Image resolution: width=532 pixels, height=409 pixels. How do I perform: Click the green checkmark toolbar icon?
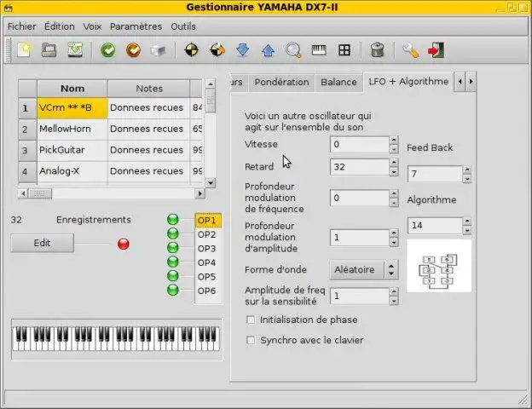(108, 50)
